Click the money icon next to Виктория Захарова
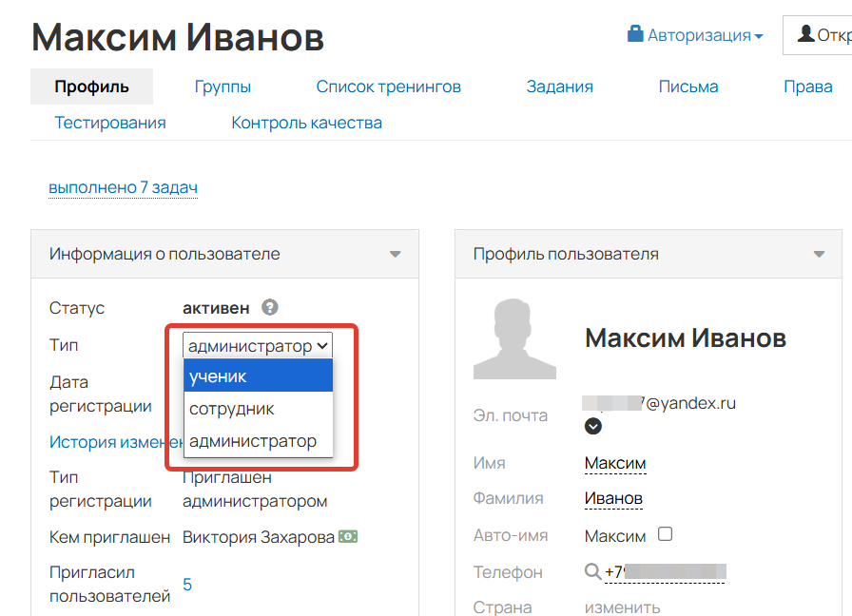This screenshot has width=852, height=616. coord(347,536)
